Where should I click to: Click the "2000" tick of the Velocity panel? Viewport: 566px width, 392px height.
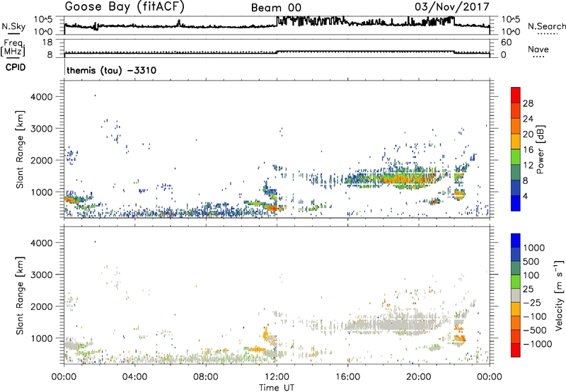point(42,306)
